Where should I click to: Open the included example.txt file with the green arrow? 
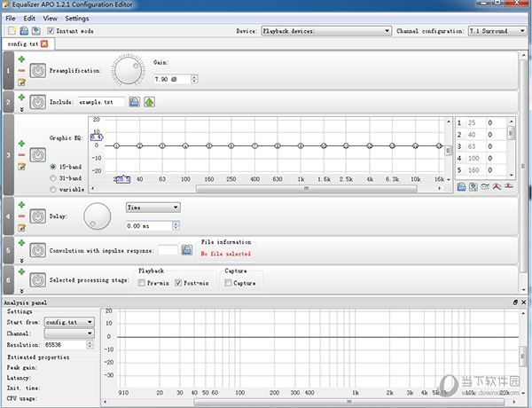pos(149,102)
